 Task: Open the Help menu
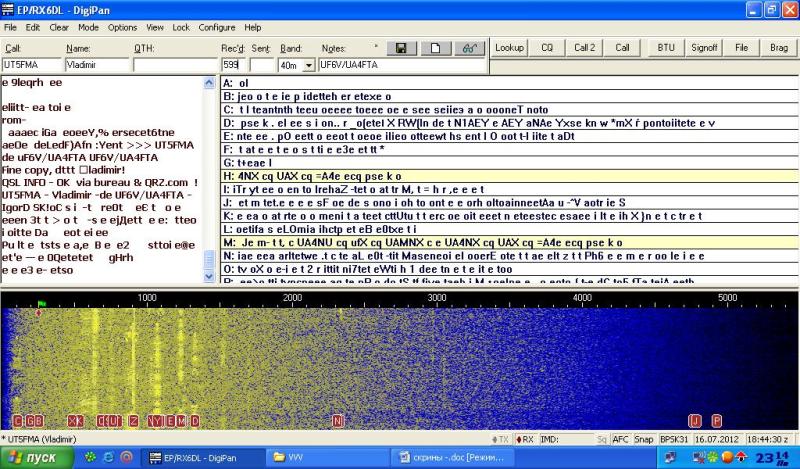coord(253,28)
